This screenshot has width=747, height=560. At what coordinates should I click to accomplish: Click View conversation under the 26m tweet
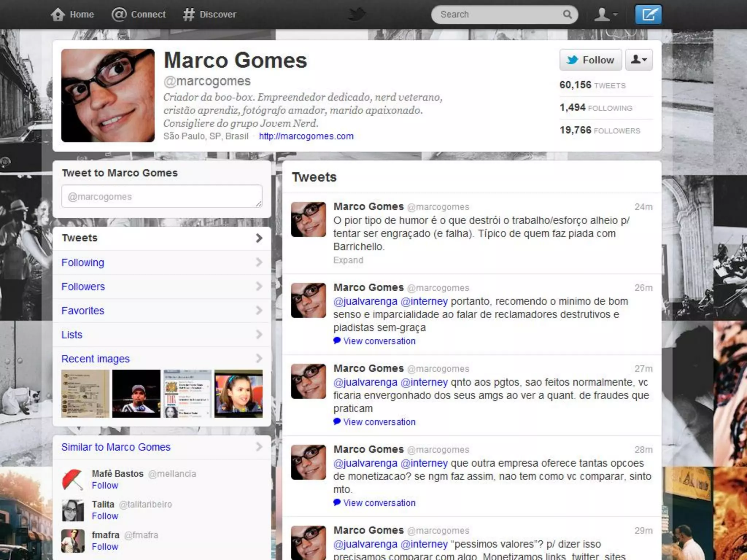pos(379,341)
